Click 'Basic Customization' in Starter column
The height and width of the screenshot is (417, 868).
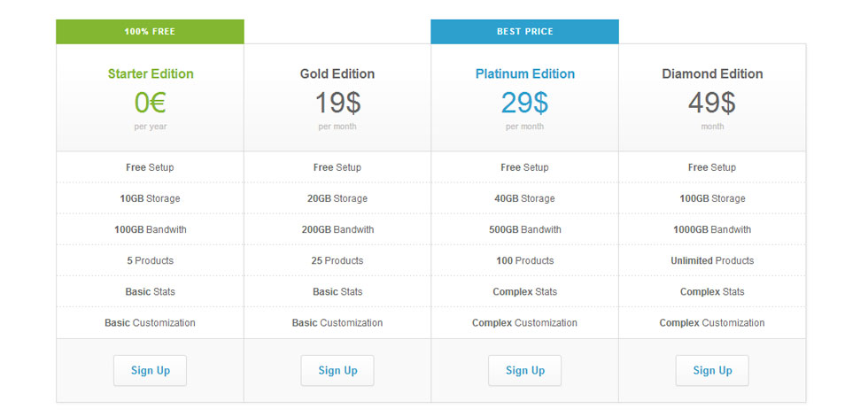tap(150, 322)
